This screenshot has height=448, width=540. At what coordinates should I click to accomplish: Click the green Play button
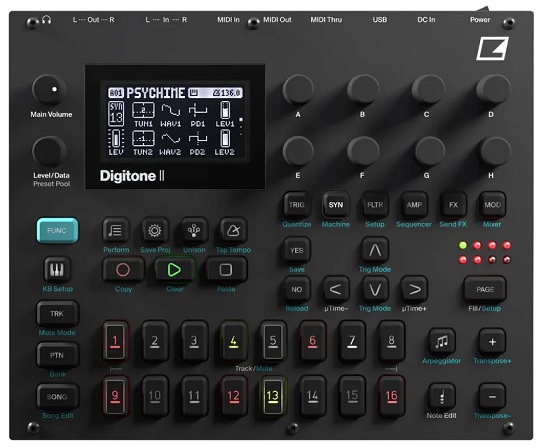[x=174, y=270]
